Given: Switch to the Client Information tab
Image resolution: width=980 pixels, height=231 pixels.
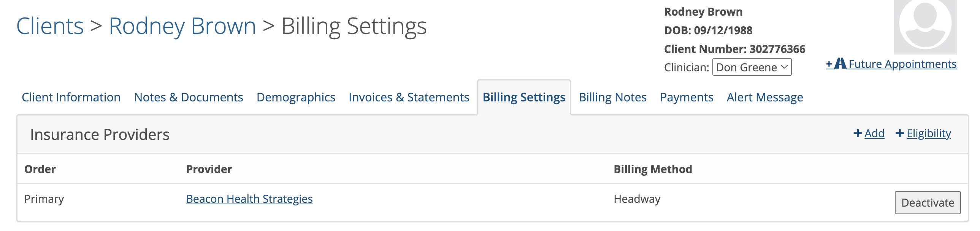Looking at the screenshot, I should pyautogui.click(x=71, y=97).
